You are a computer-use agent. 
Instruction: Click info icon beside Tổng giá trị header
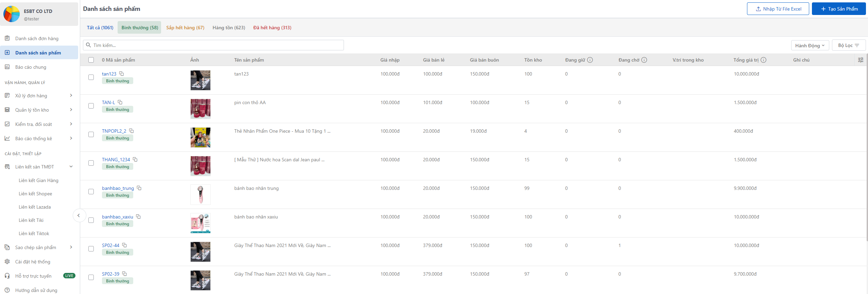763,60
